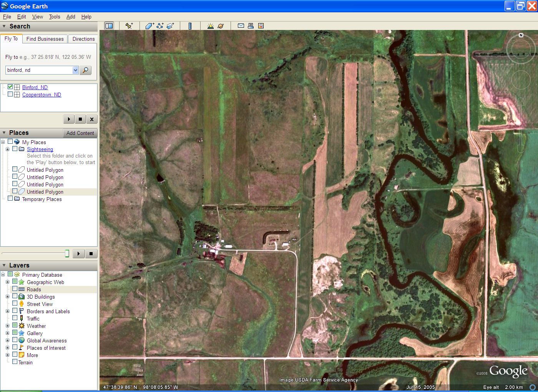Open the File menu

click(7, 17)
